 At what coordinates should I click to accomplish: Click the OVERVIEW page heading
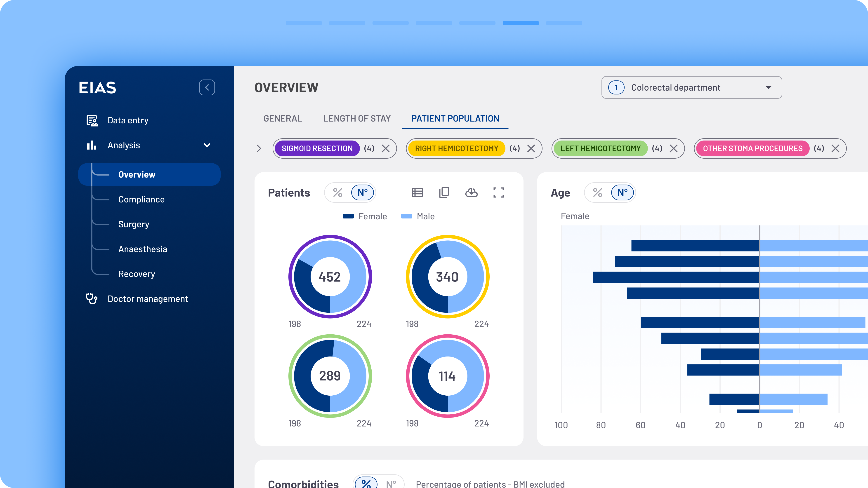(x=286, y=88)
